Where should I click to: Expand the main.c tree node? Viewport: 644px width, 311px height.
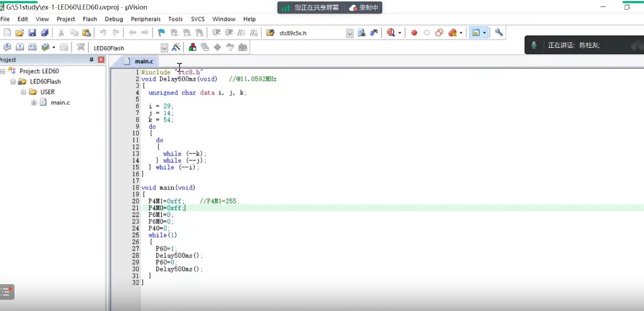coord(34,103)
